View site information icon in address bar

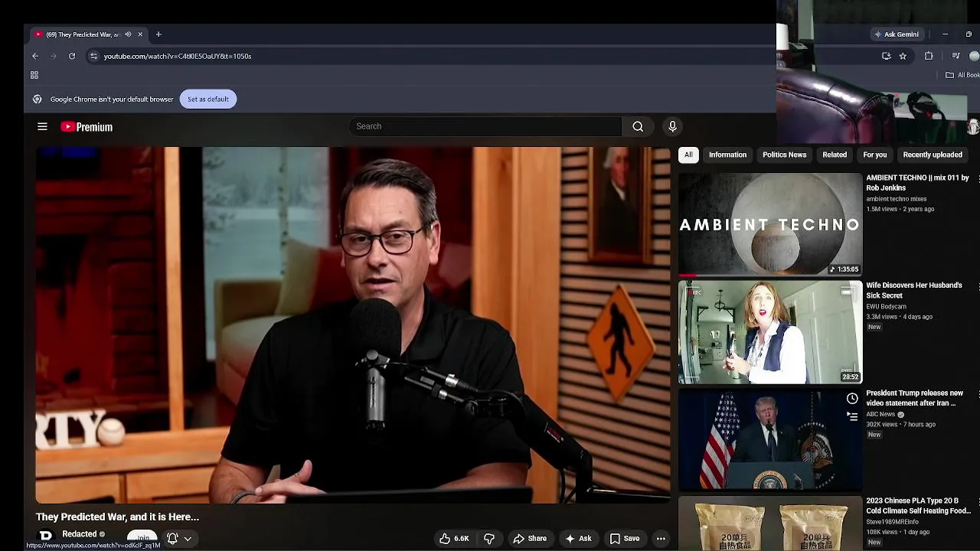93,56
